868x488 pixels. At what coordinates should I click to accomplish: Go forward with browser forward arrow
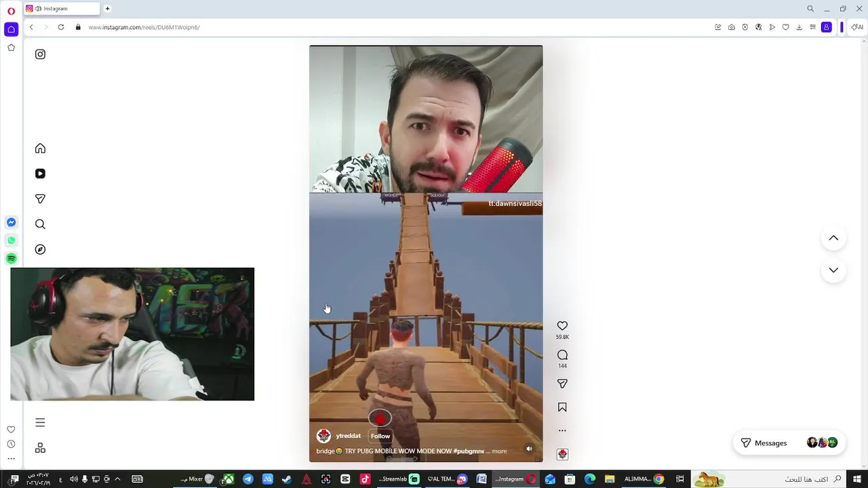click(x=46, y=27)
